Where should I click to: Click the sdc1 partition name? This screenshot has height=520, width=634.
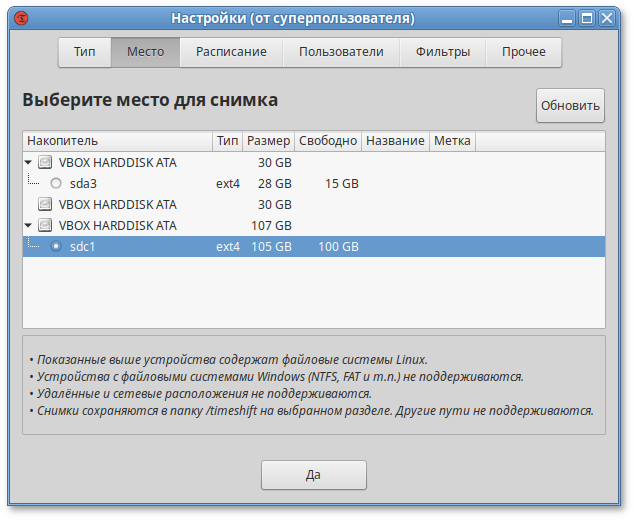pos(82,246)
